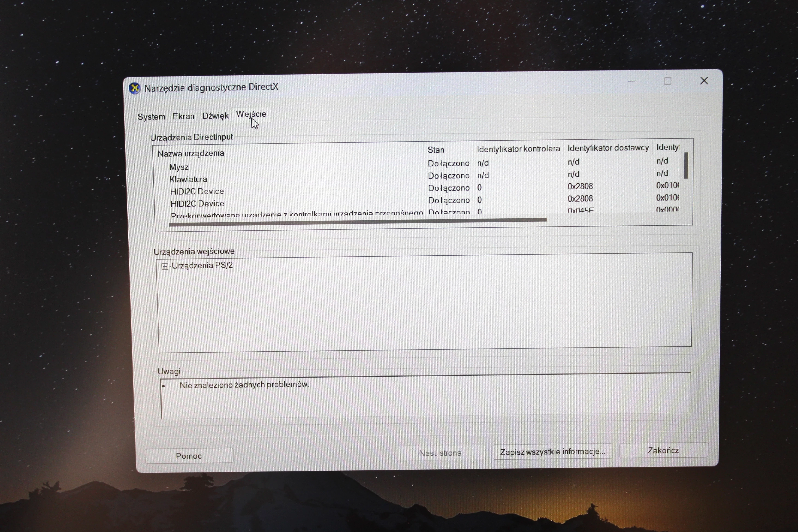Screen dimensions: 798x532
Task: Select the Klawiatura device row
Action: (417, 176)
